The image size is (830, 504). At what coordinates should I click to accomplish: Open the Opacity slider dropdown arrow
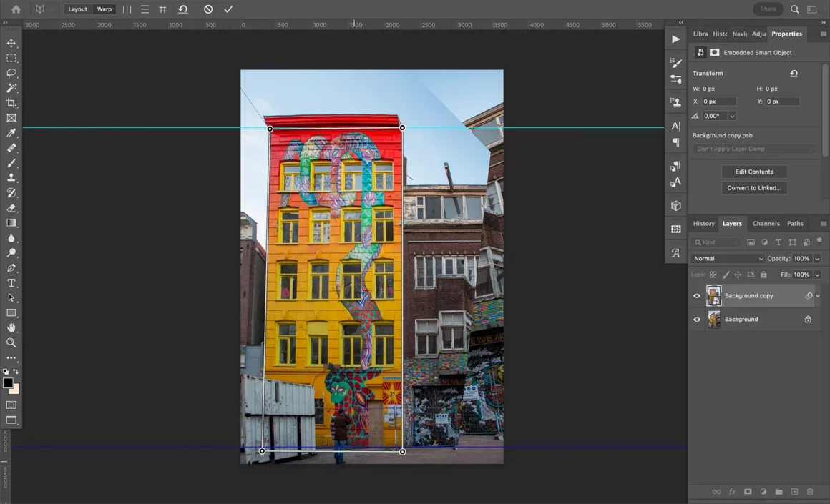click(x=817, y=259)
